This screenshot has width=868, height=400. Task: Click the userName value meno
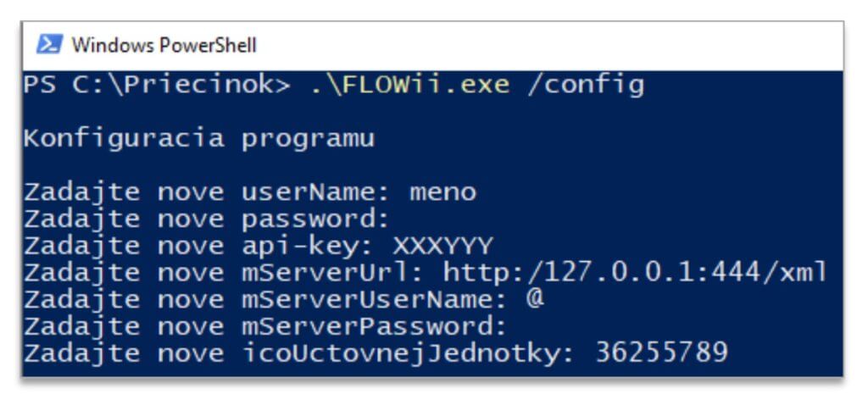(x=442, y=192)
